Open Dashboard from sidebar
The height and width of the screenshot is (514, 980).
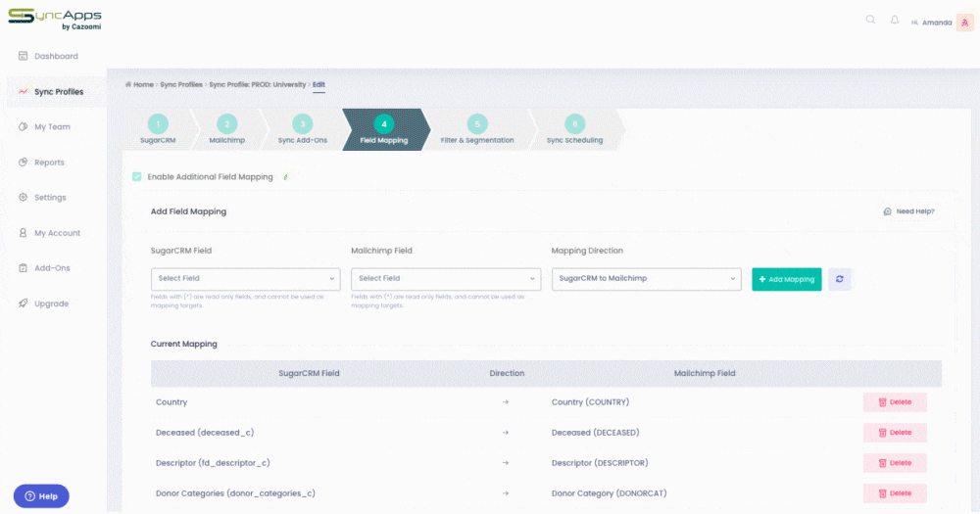coord(56,56)
